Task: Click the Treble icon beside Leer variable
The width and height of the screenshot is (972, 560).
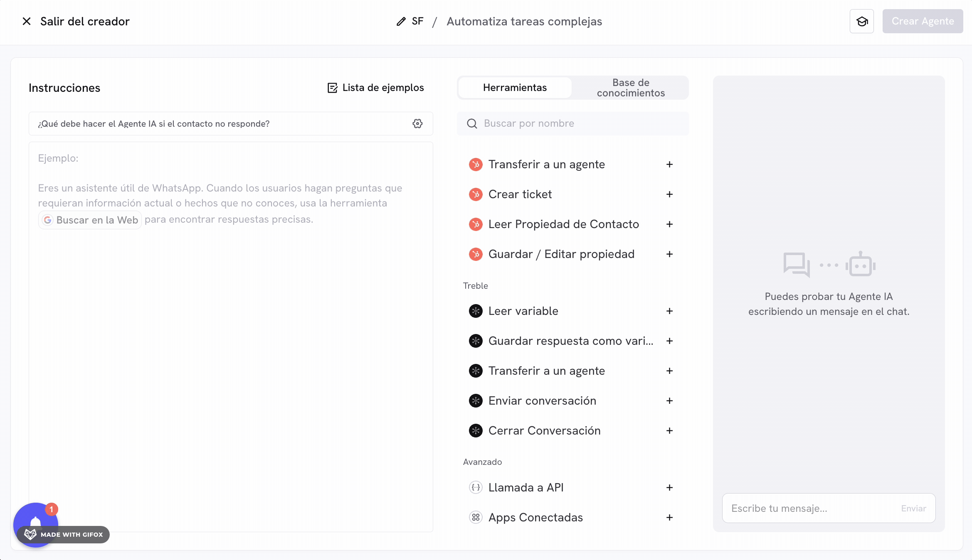Action: click(475, 311)
